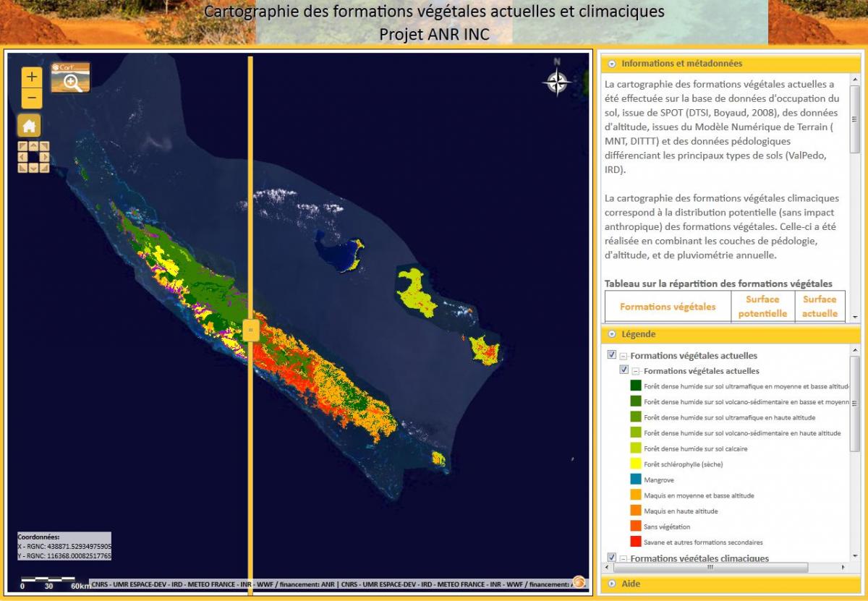Click the compass rose north indicator
The image size is (868, 601).
(556, 80)
